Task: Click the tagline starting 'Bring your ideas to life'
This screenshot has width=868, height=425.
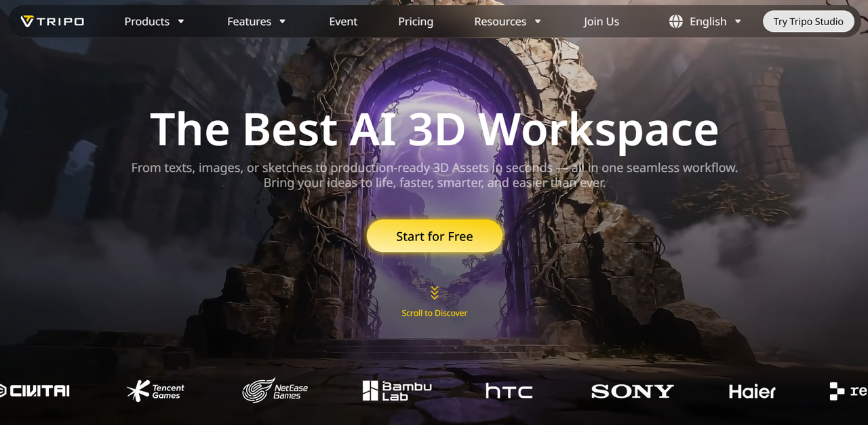Action: [435, 183]
